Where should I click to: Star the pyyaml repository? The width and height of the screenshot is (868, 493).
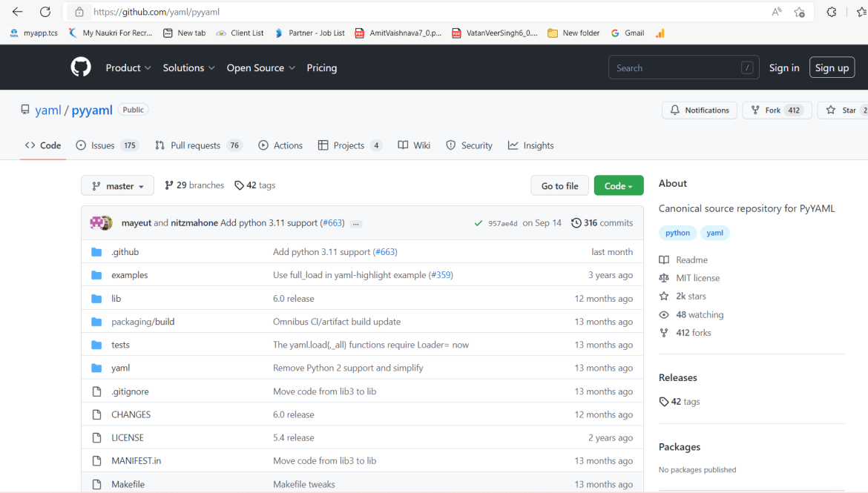click(843, 110)
